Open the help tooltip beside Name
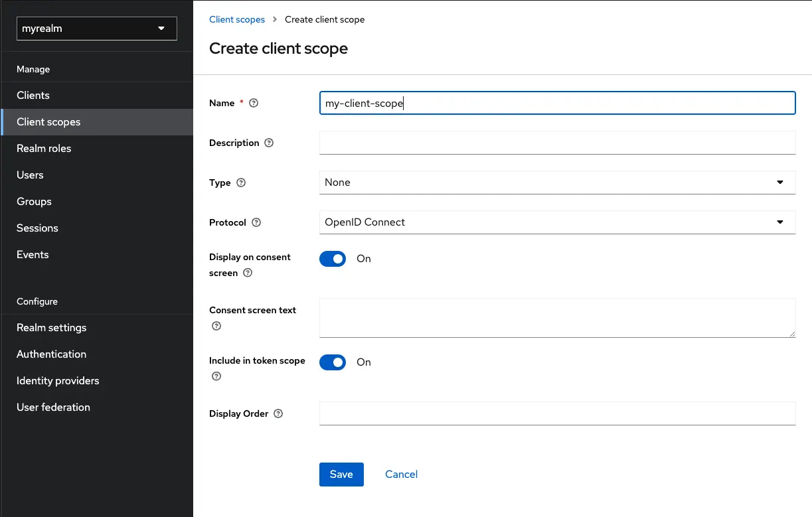Viewport: 812px width, 517px height. 253,103
